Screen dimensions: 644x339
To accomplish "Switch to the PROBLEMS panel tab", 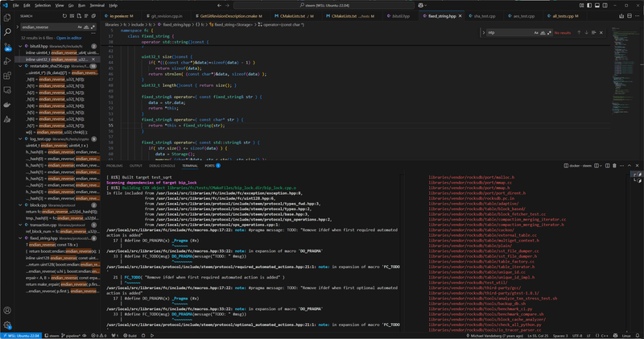I will (x=114, y=166).
